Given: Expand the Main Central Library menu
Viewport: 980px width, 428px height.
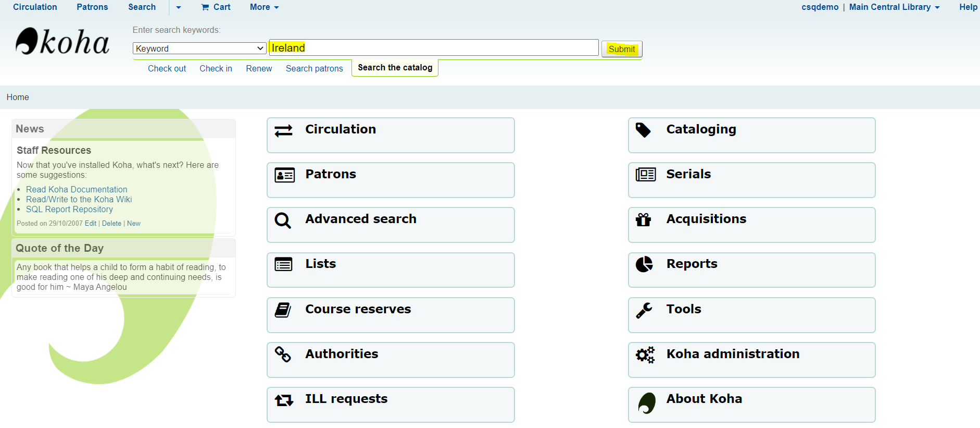Looking at the screenshot, I should coord(894,7).
